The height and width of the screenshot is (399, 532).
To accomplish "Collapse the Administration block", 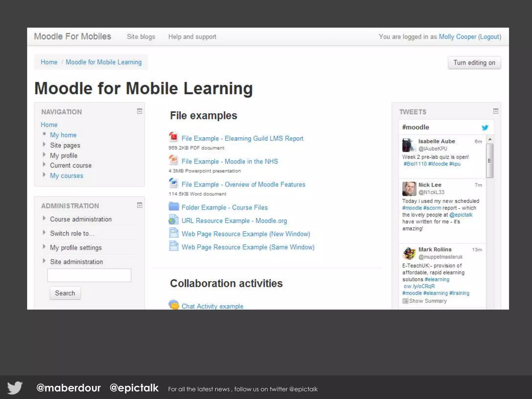I will coord(139,205).
